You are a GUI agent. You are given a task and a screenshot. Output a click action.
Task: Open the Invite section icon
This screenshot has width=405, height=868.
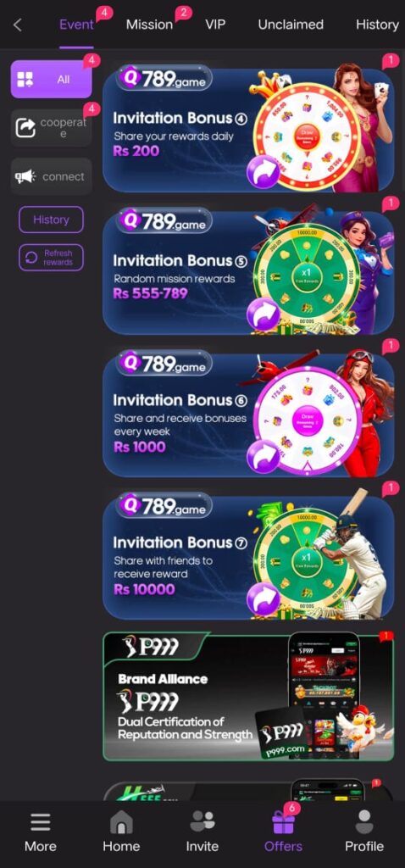[x=202, y=821]
